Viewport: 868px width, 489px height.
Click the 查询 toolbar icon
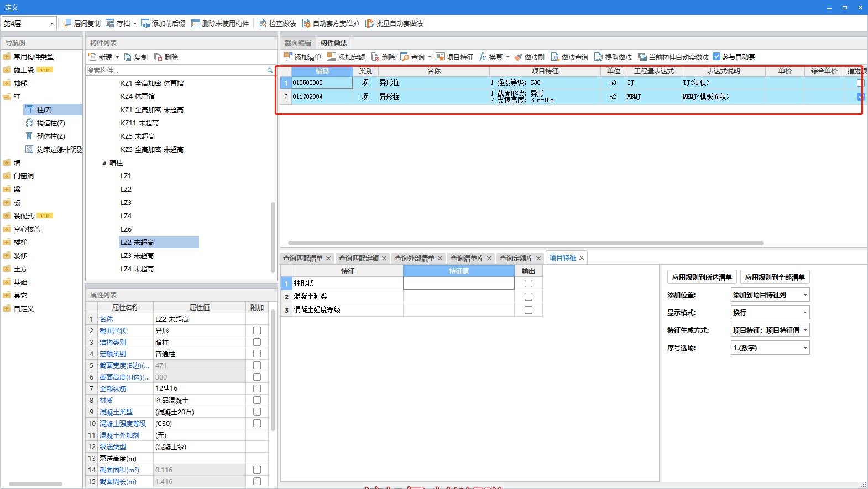click(405, 57)
